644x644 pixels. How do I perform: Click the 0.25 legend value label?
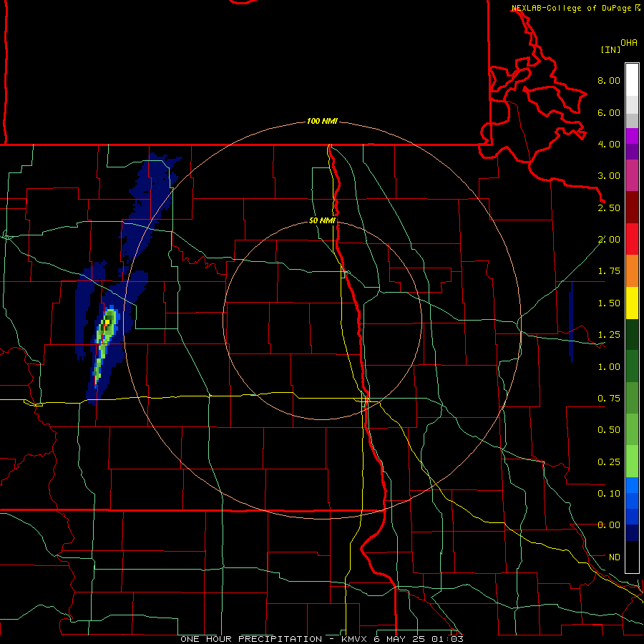[x=609, y=462]
